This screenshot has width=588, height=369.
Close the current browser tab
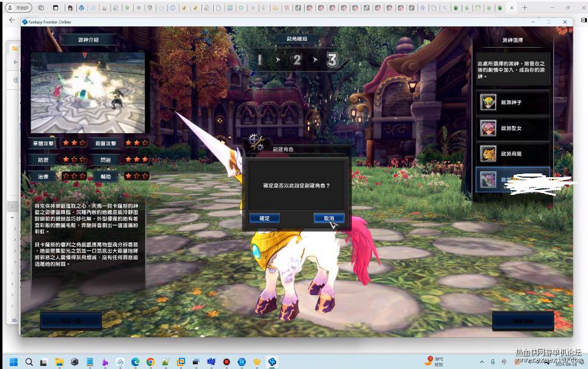coord(512,7)
